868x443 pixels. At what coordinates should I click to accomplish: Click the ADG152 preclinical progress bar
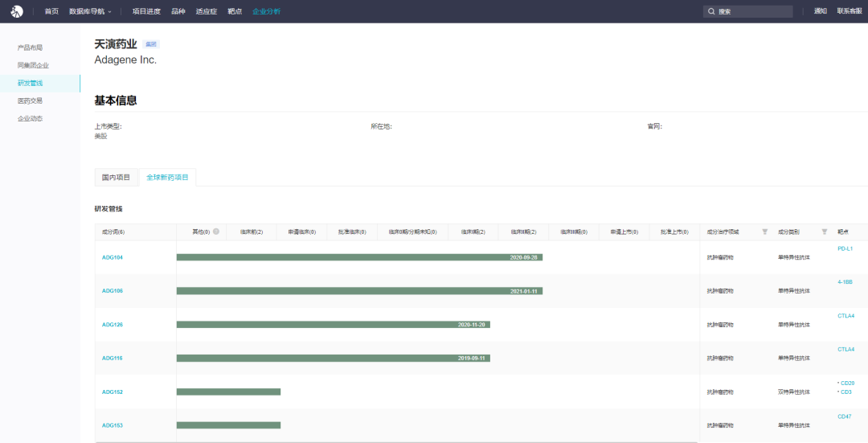pos(228,392)
